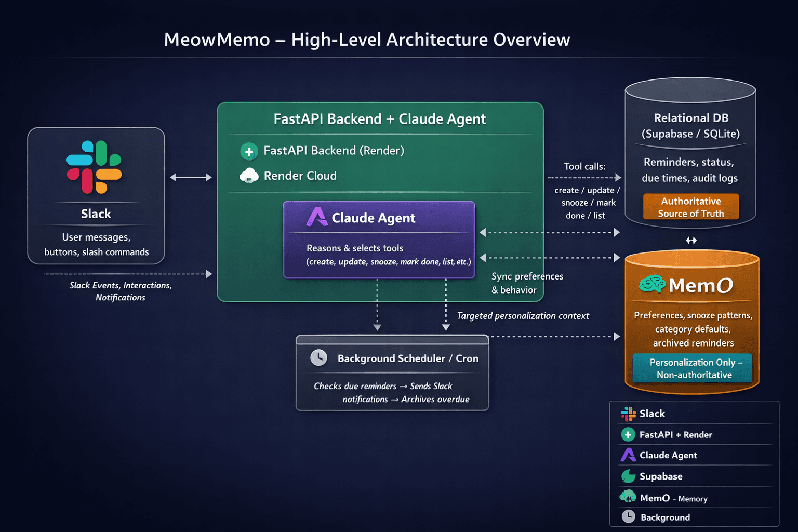Click the FastAPI Backend plus icon
798x532 pixels.
(x=249, y=151)
